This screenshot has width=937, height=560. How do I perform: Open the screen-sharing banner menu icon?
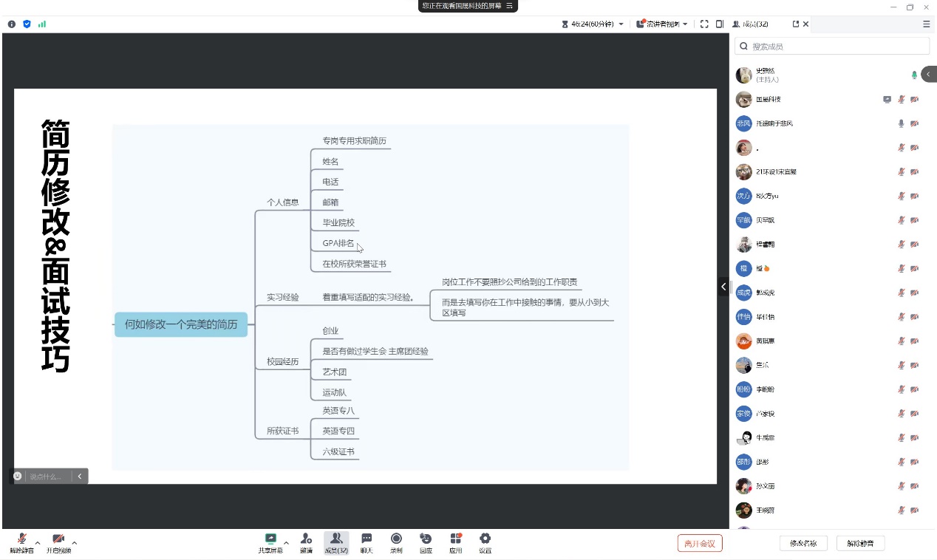pyautogui.click(x=509, y=6)
